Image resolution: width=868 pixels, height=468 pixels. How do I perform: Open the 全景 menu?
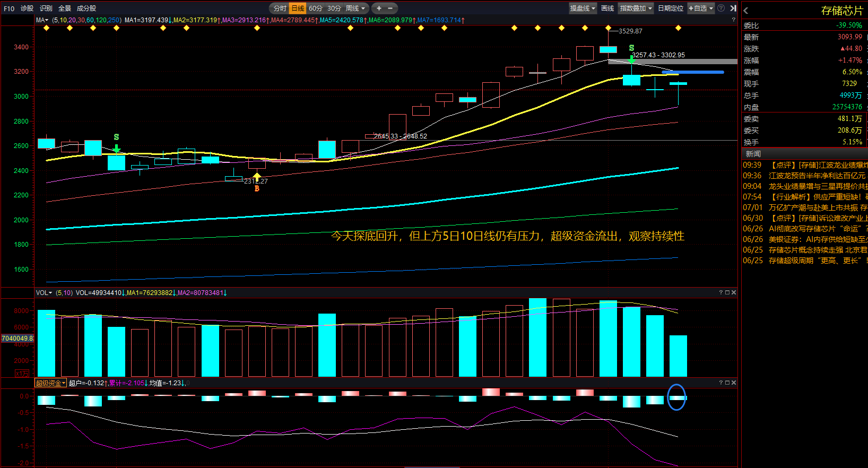65,8
